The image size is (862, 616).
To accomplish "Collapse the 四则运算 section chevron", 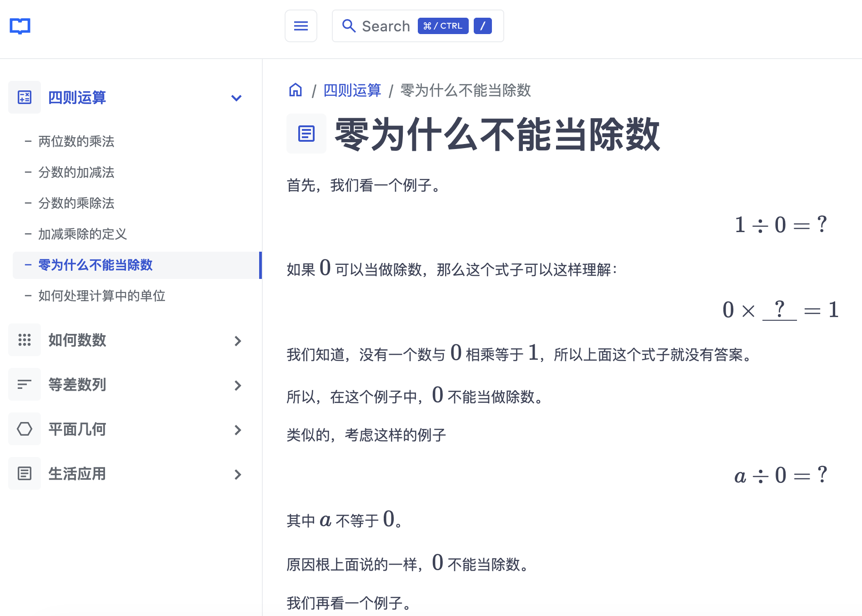I will pos(236,98).
